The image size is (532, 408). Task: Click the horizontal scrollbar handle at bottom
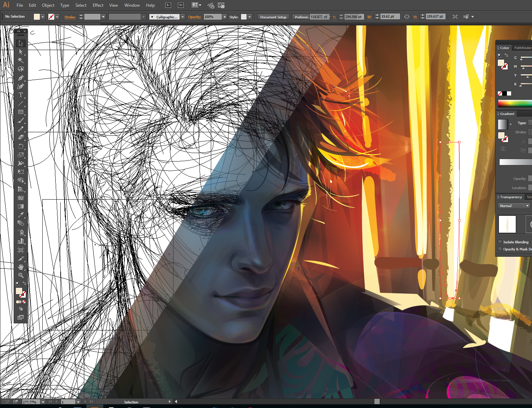click(x=377, y=401)
